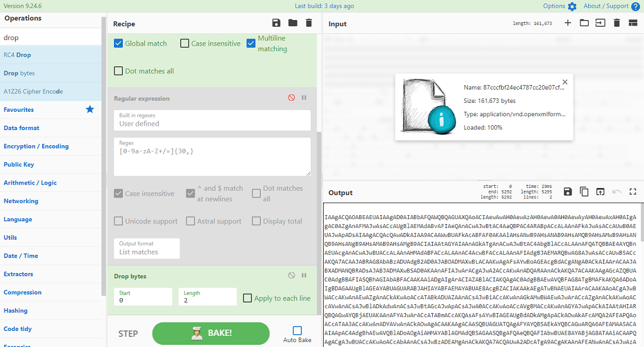This screenshot has width=644, height=347.
Task: Open Options gear icon
Action: 572,7
